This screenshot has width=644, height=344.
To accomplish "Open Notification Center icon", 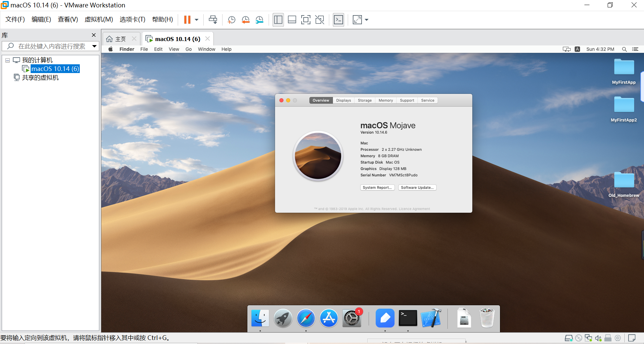I will 635,49.
